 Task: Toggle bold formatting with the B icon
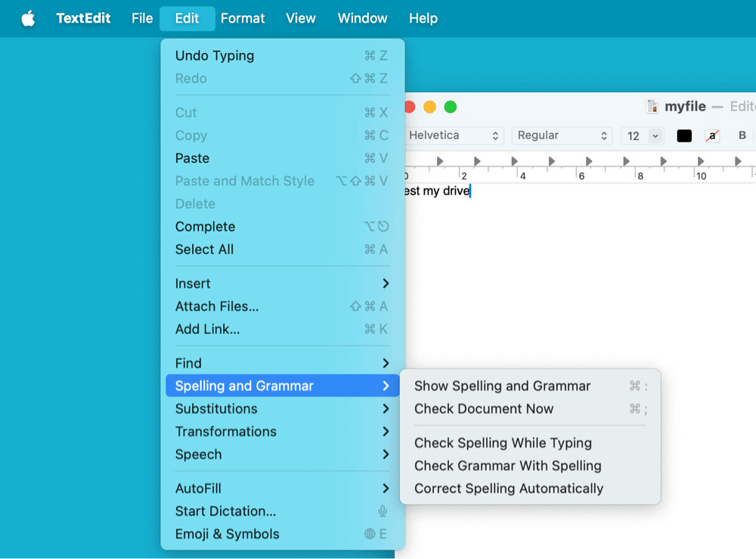(x=742, y=136)
